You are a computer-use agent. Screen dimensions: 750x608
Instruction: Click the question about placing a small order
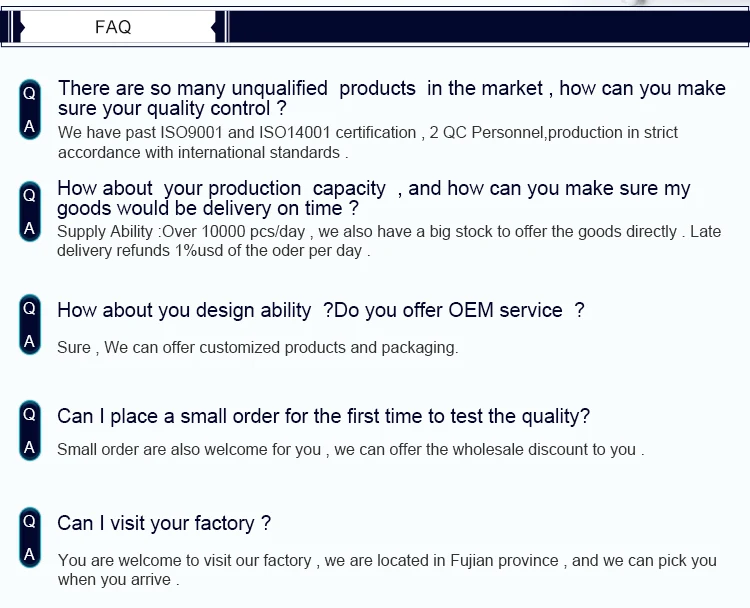(323, 416)
